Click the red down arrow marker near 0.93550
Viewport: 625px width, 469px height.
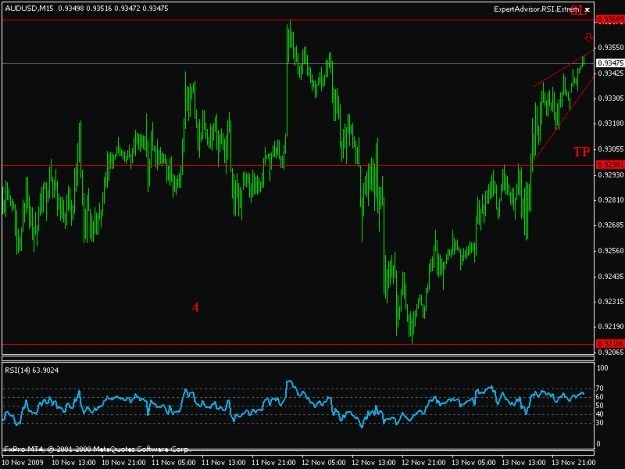coord(588,38)
